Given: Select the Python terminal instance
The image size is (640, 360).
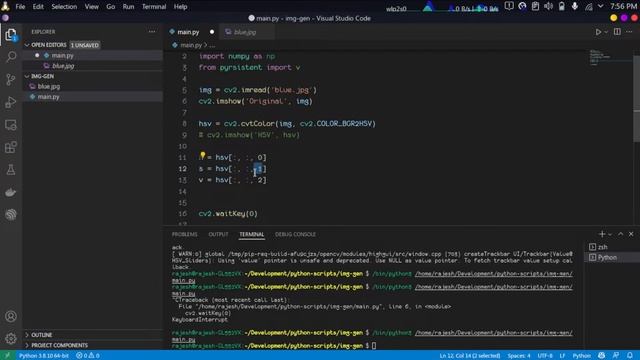Looking at the screenshot, I should pos(611,258).
